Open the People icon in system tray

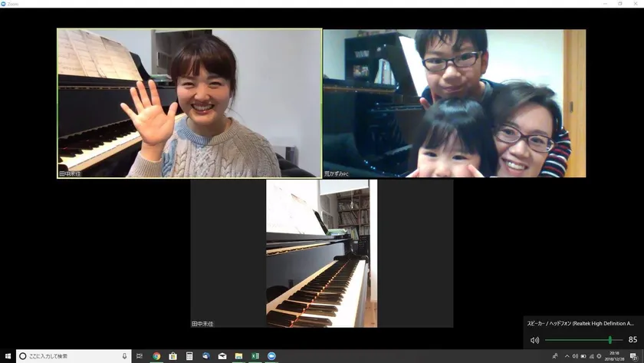point(555,356)
